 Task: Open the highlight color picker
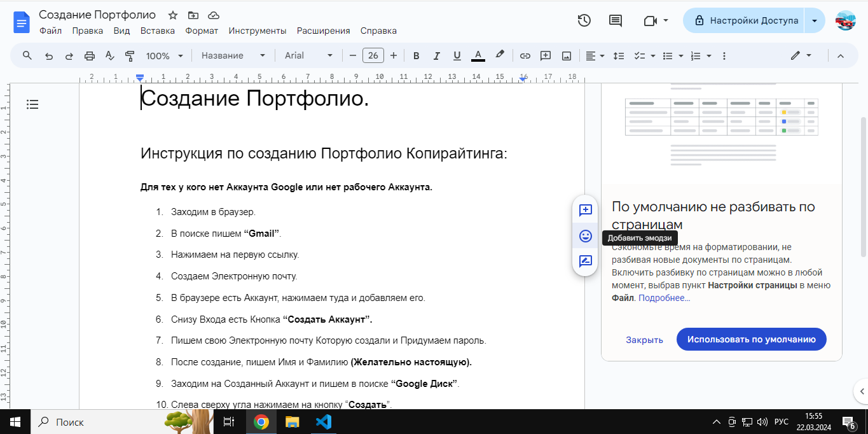tap(500, 55)
